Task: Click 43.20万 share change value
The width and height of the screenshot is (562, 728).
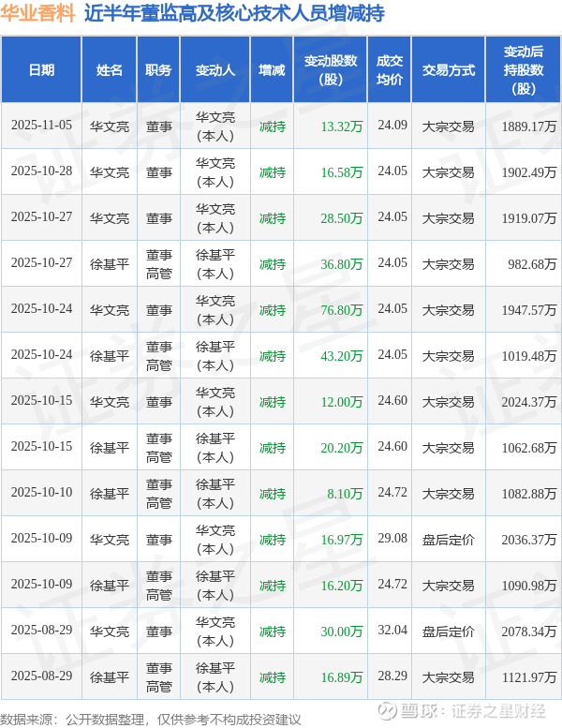Action: (x=342, y=356)
